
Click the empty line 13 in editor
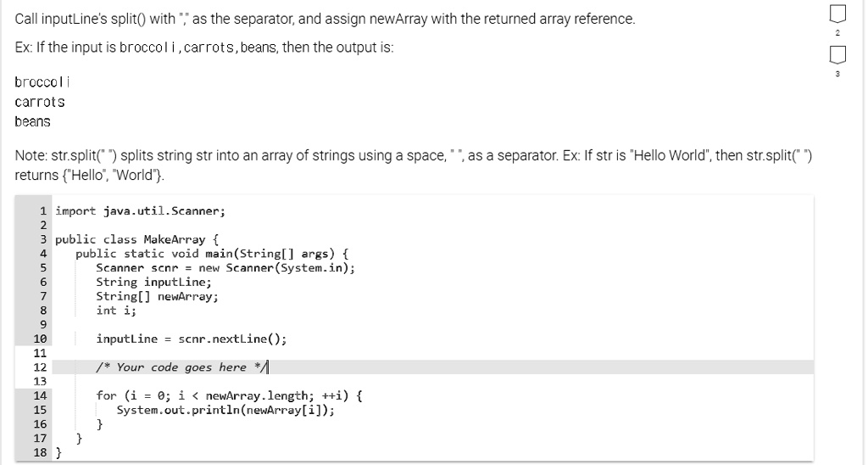[x=433, y=381]
